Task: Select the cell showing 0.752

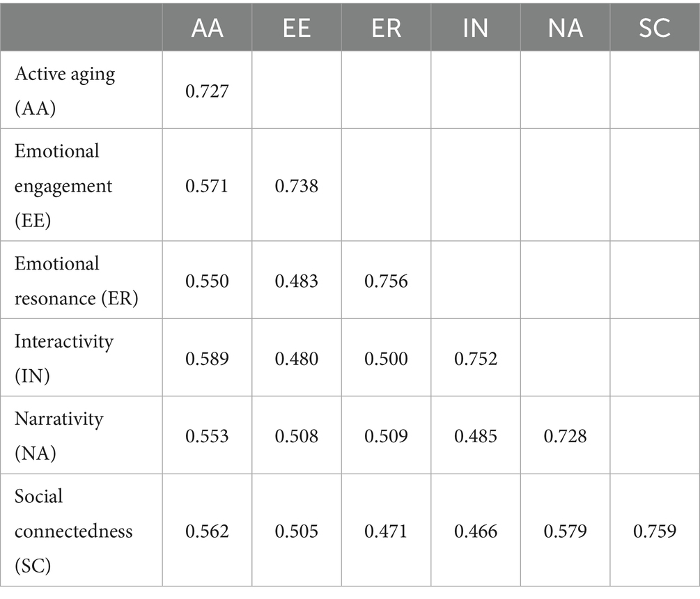Action: [x=475, y=358]
